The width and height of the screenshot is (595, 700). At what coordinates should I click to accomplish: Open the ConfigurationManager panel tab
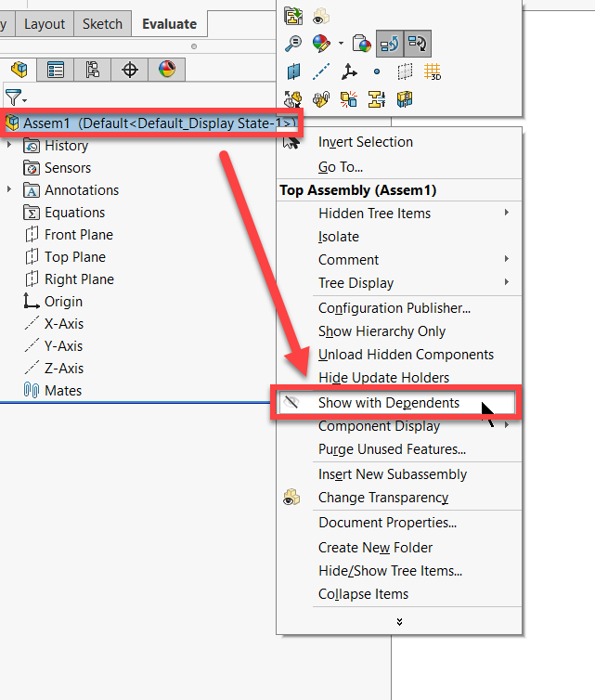[x=92, y=70]
